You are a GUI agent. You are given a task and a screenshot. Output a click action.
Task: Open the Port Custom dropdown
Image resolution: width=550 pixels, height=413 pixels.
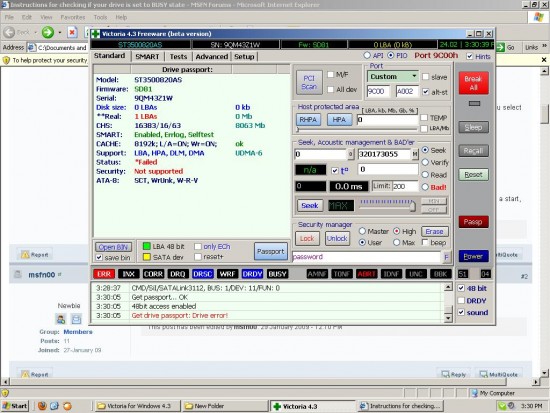(414, 76)
